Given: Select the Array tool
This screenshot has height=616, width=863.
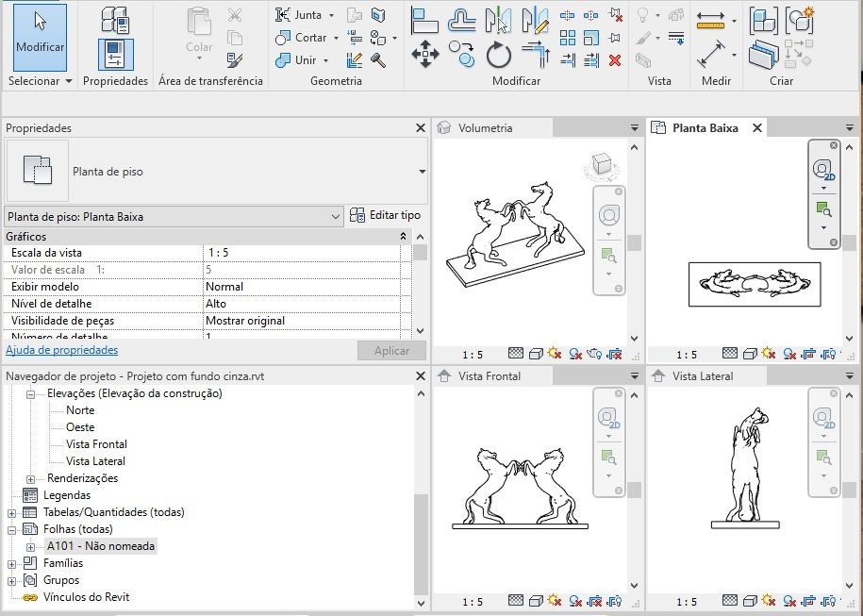Looking at the screenshot, I should click(x=568, y=38).
